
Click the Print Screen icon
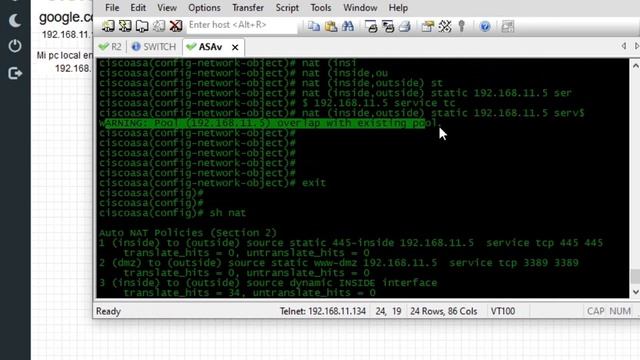[371, 26]
